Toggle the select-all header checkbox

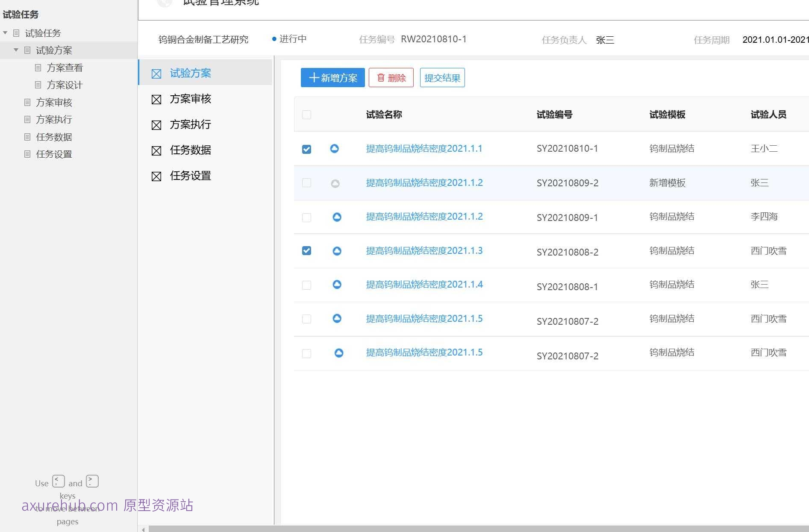click(x=306, y=115)
